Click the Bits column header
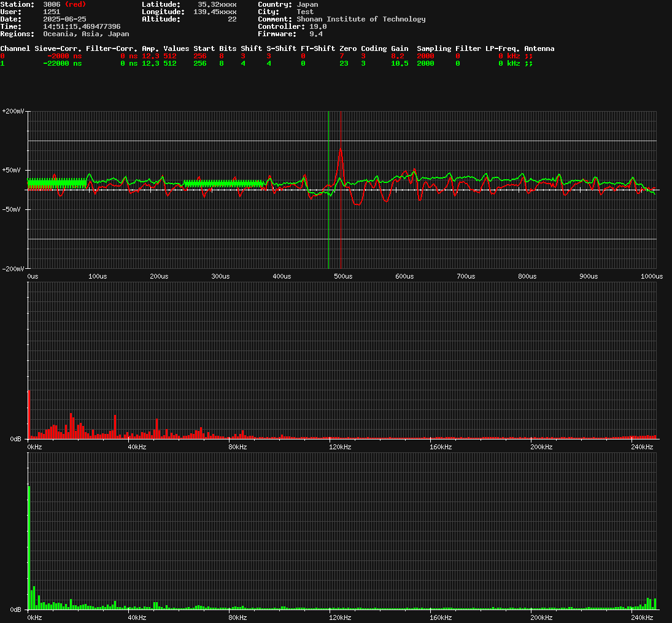 (x=228, y=48)
